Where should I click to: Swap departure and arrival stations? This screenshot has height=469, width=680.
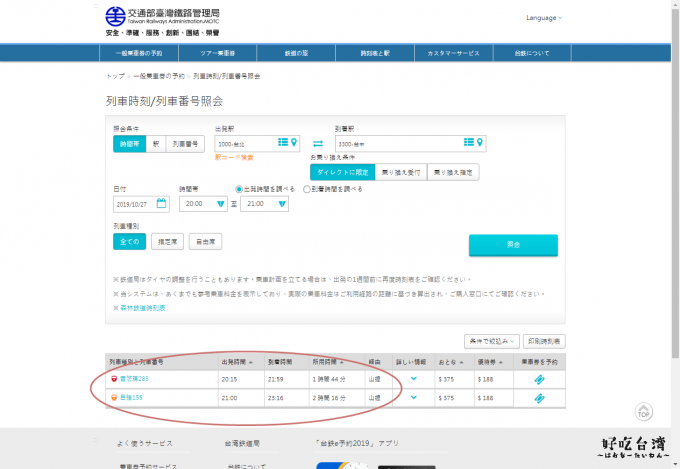click(x=318, y=143)
